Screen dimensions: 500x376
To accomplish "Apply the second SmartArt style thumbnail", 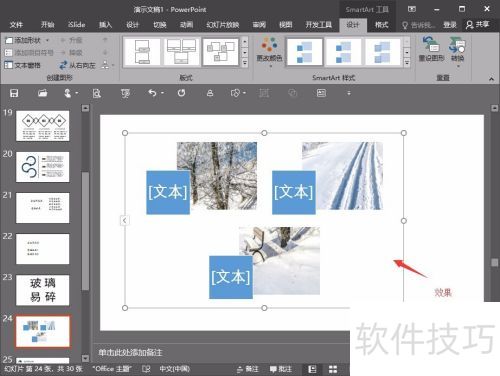I will (344, 52).
